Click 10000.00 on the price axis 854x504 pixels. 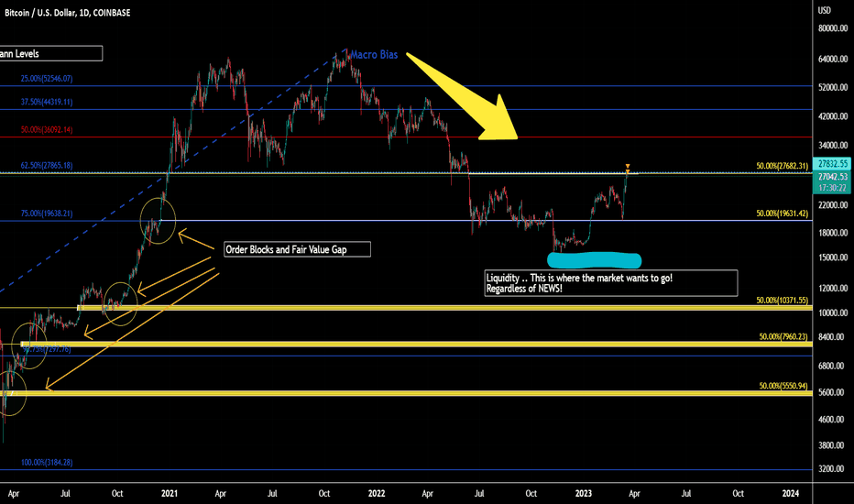coord(833,312)
